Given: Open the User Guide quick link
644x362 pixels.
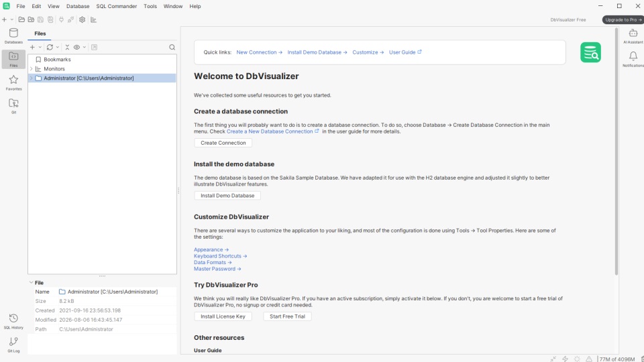Looking at the screenshot, I should point(405,52).
